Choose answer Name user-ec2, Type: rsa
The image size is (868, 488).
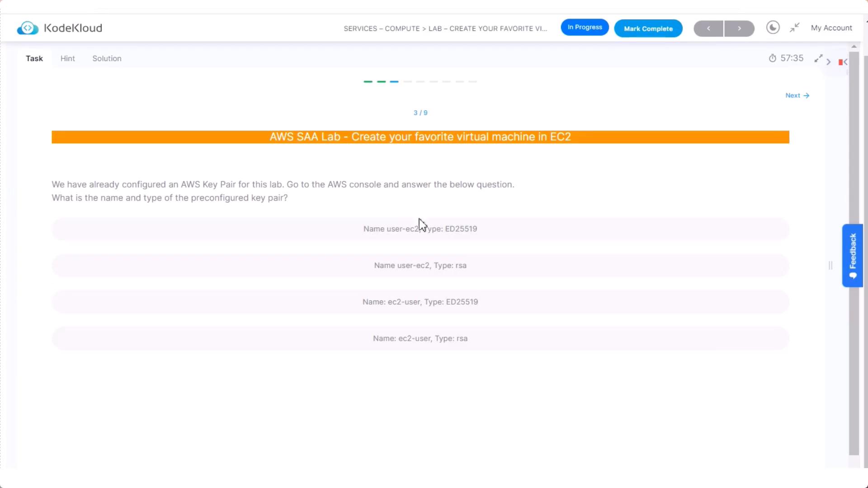(420, 265)
